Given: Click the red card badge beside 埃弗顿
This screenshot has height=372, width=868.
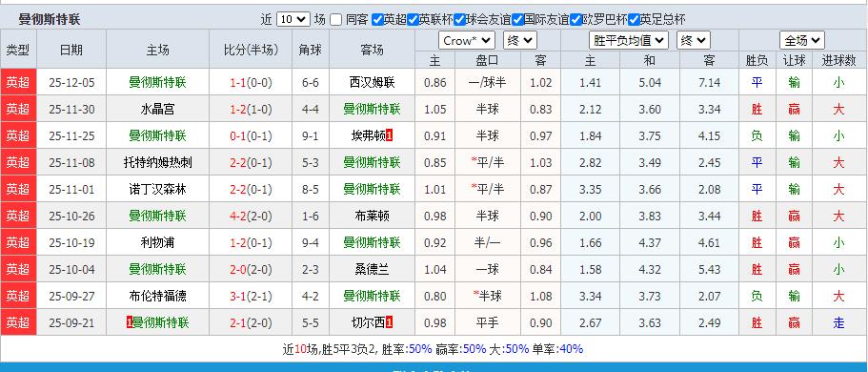Looking at the screenshot, I should click(x=389, y=135).
